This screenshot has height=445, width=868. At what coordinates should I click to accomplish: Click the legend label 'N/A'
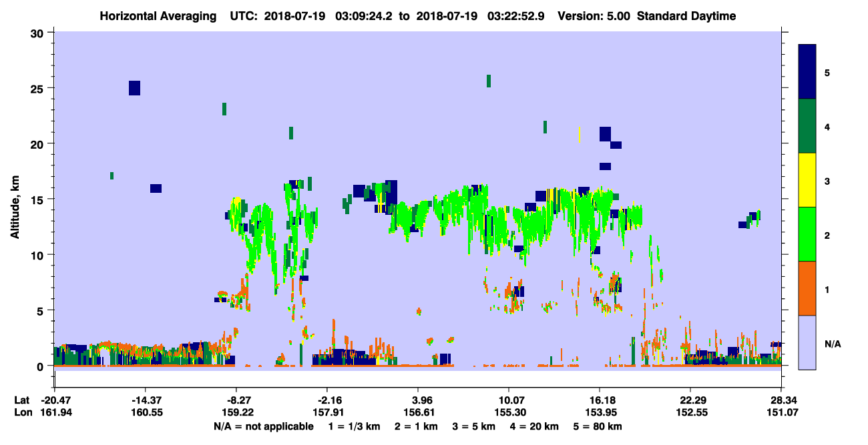pos(832,344)
